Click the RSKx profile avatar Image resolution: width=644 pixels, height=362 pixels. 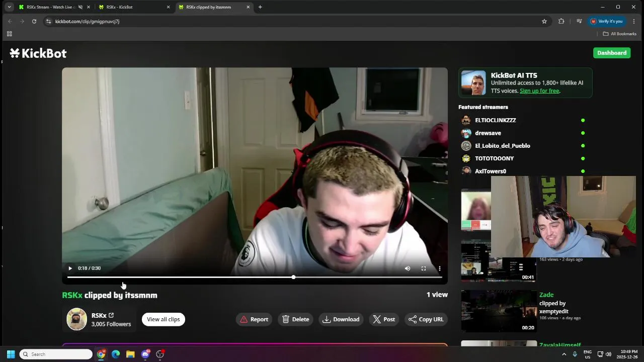click(77, 319)
